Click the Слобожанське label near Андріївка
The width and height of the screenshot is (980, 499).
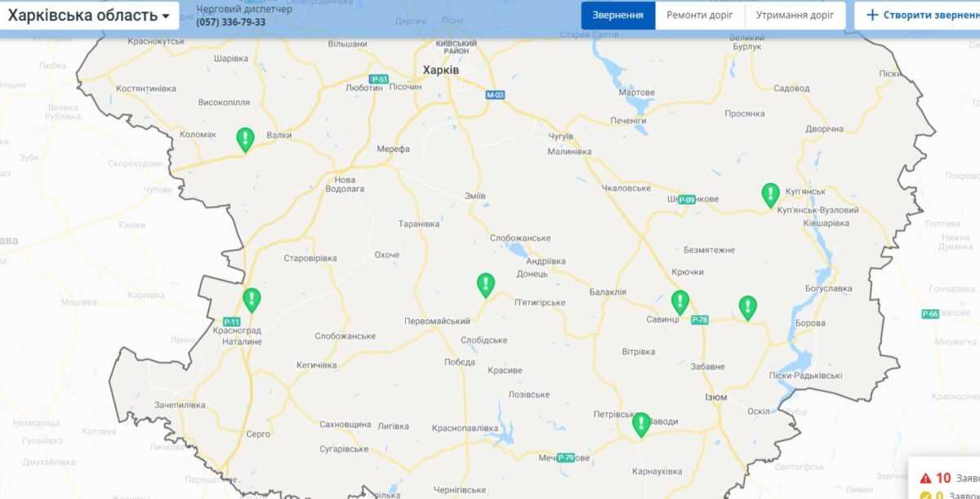pyautogui.click(x=520, y=238)
